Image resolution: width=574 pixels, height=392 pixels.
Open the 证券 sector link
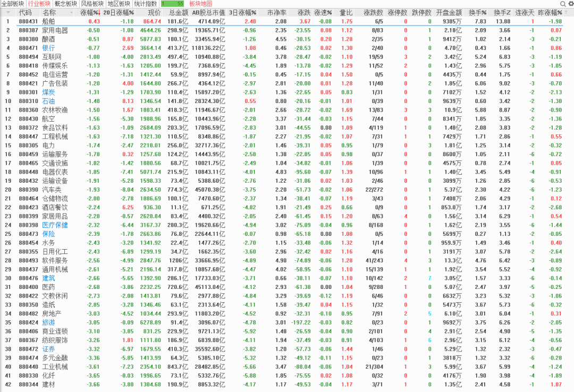(48, 349)
